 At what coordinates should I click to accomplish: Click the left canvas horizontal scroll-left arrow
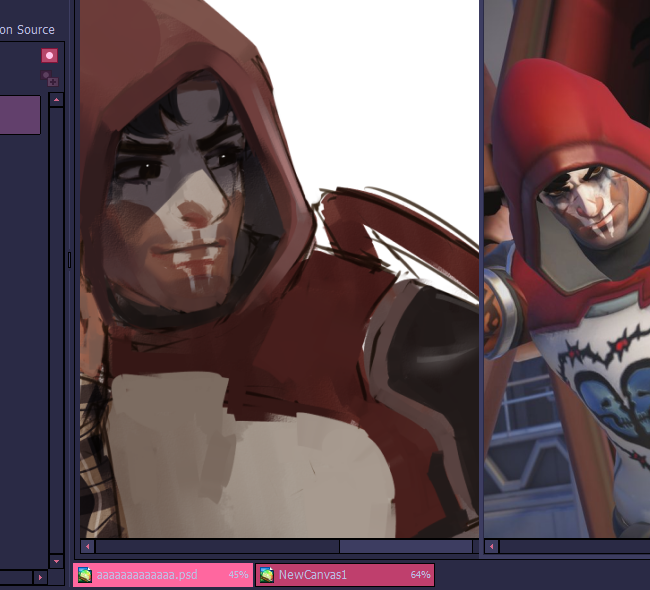[87, 546]
